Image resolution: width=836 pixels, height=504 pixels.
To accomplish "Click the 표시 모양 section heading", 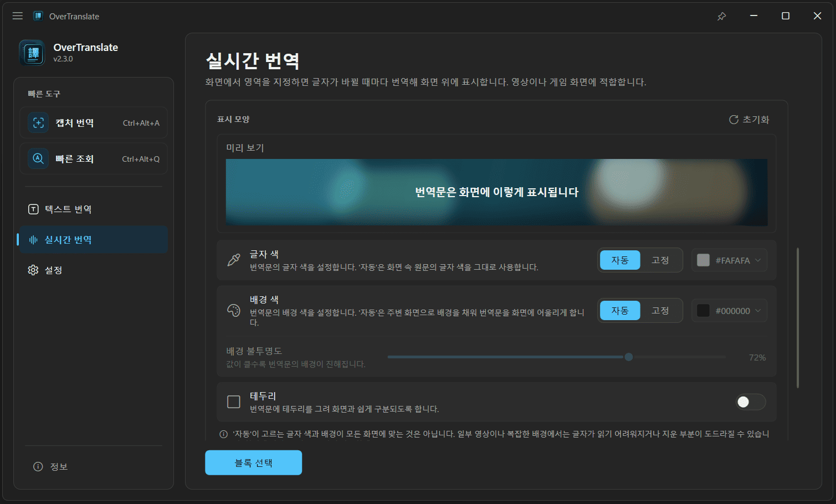I will click(x=233, y=119).
